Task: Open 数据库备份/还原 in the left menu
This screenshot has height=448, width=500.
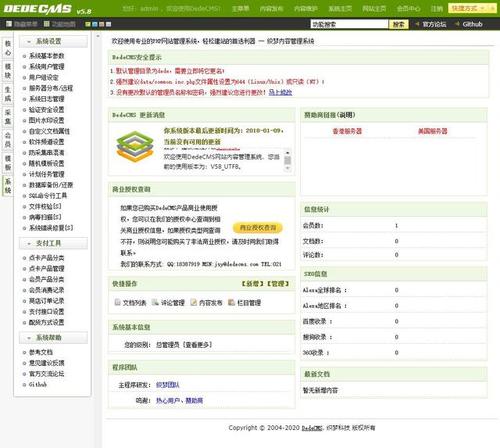Action: click(x=51, y=185)
